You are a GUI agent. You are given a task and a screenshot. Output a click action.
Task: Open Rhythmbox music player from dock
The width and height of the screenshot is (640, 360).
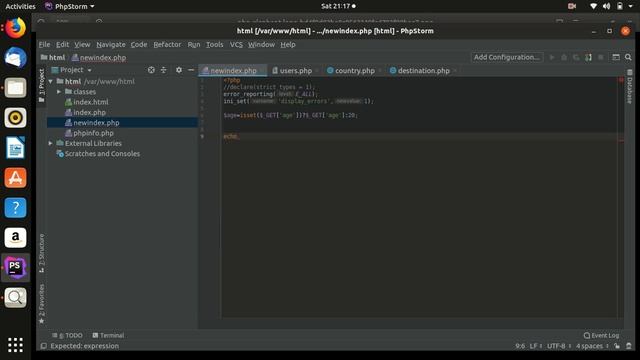pyautogui.click(x=16, y=118)
